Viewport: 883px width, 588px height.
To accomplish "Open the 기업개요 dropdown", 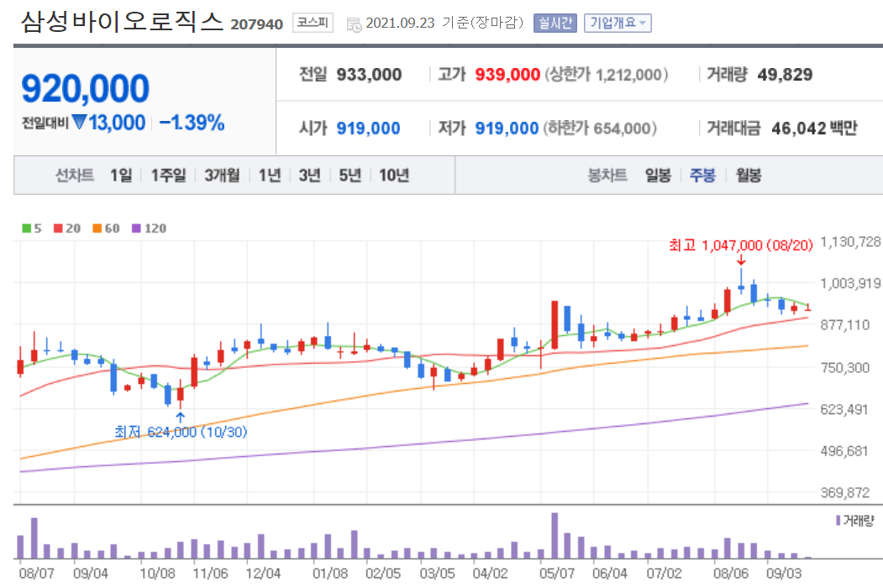I will click(618, 23).
